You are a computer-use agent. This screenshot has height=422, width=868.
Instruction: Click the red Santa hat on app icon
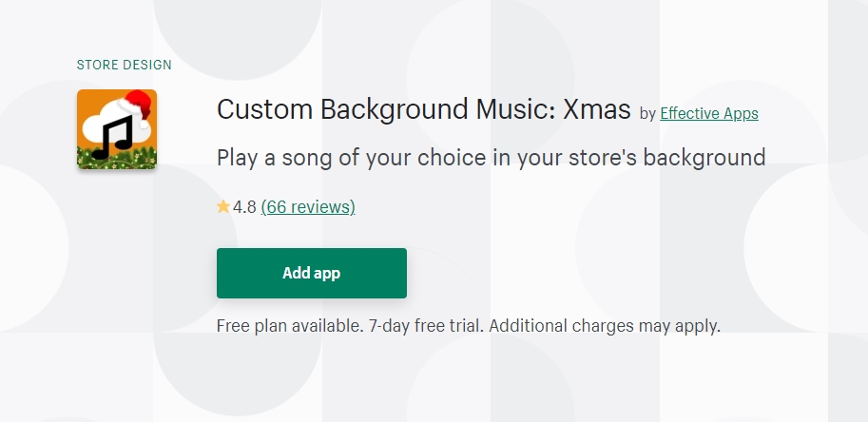point(137,105)
